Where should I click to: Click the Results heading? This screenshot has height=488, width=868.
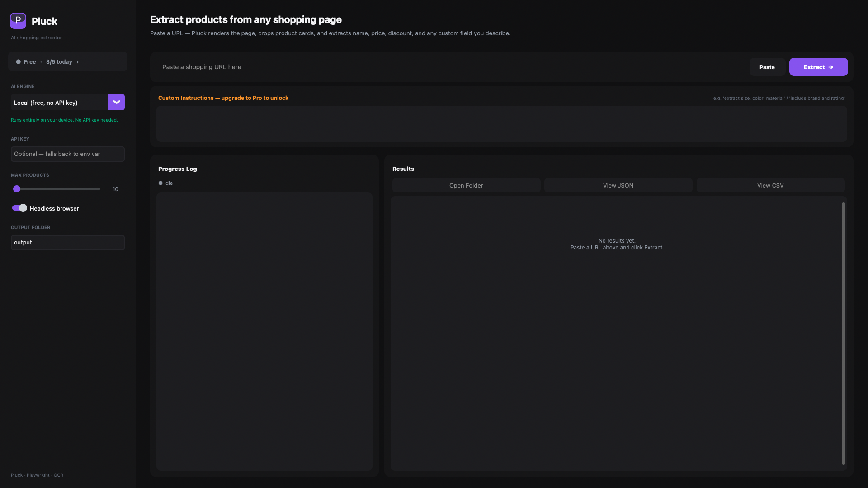[x=403, y=169]
